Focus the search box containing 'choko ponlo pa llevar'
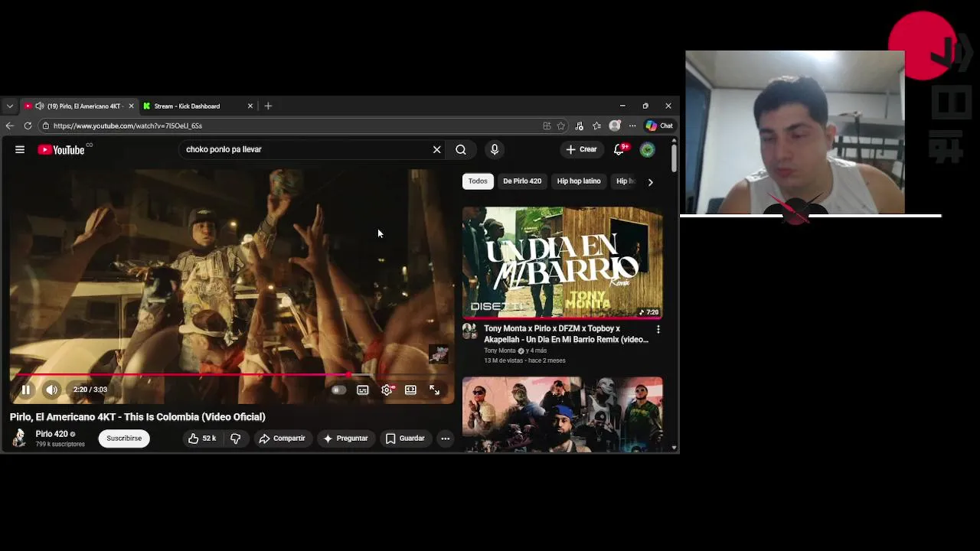 306,150
